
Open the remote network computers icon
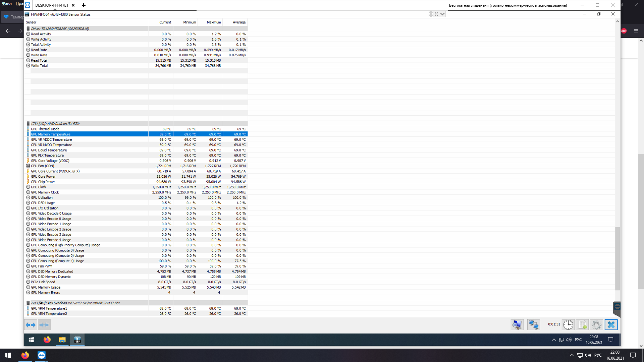click(x=533, y=324)
